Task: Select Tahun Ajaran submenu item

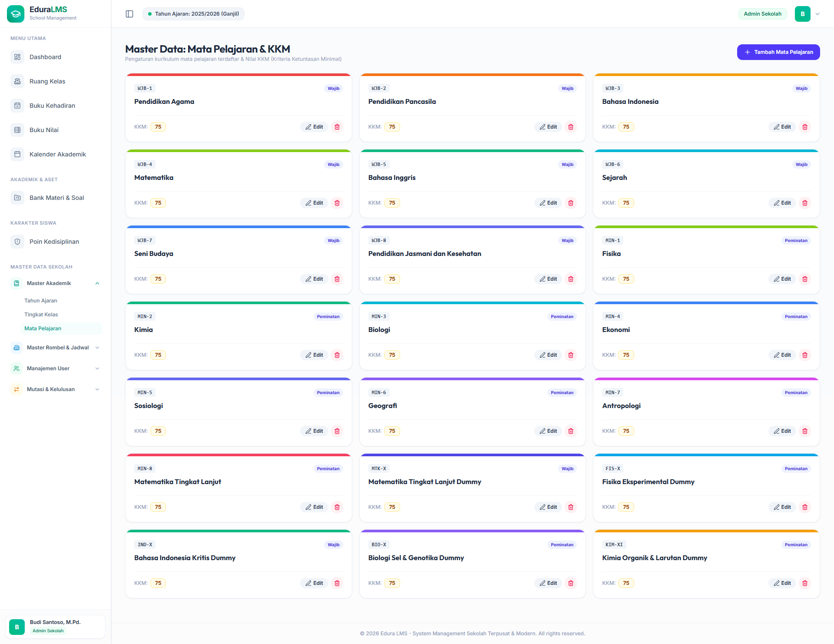Action: pyautogui.click(x=41, y=301)
